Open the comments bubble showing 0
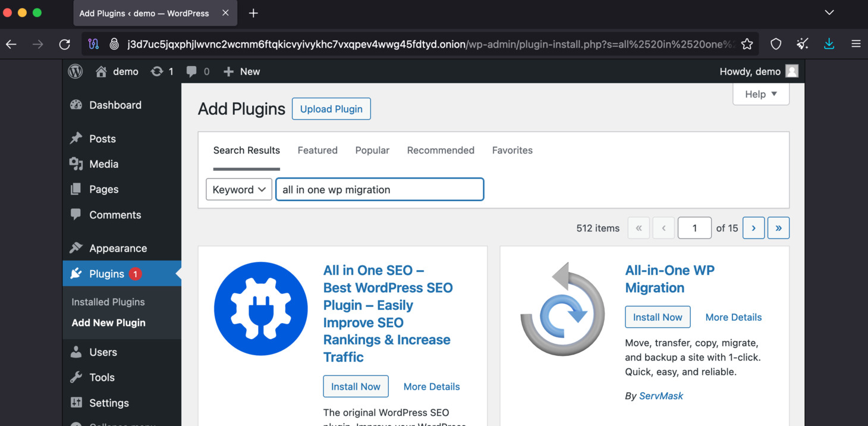 198,71
